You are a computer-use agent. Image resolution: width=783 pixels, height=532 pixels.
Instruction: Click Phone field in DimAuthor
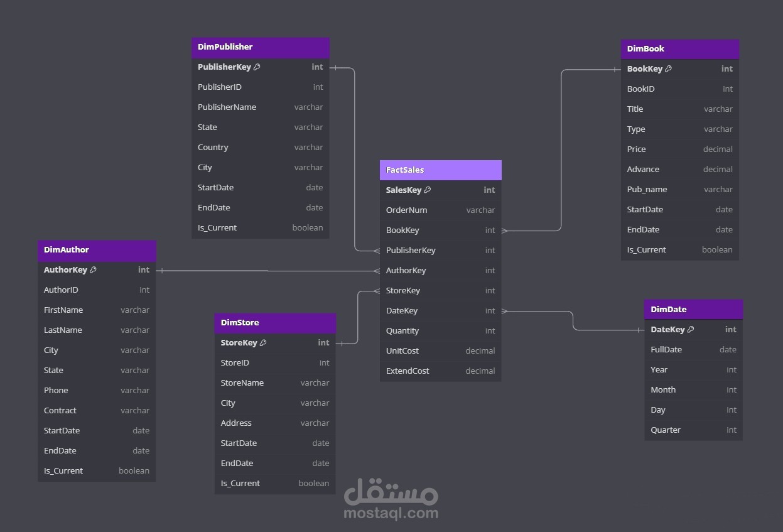tap(97, 391)
